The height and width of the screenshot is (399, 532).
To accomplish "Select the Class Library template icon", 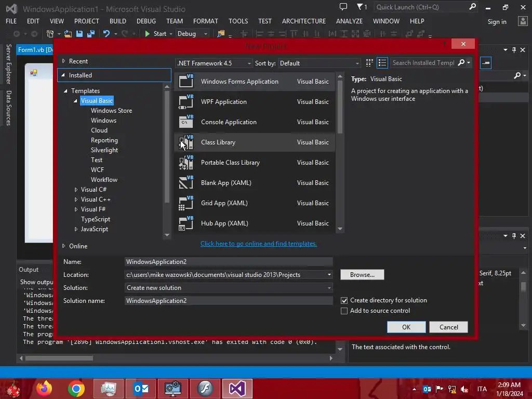I will coord(186,142).
